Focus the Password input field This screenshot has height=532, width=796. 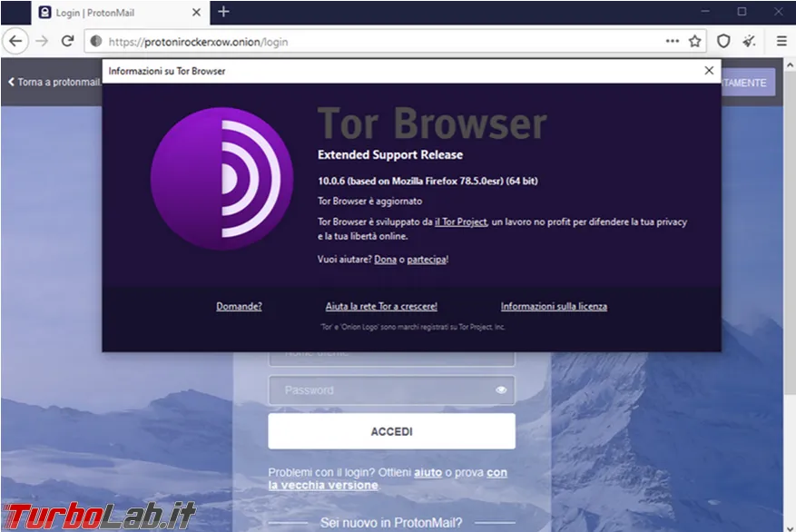391,389
